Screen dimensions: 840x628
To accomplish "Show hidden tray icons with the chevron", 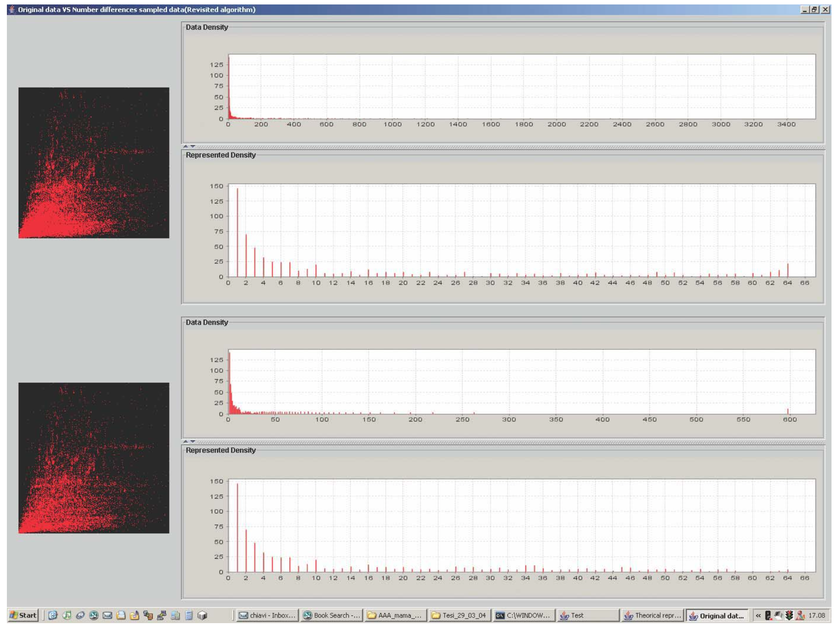I will (758, 615).
